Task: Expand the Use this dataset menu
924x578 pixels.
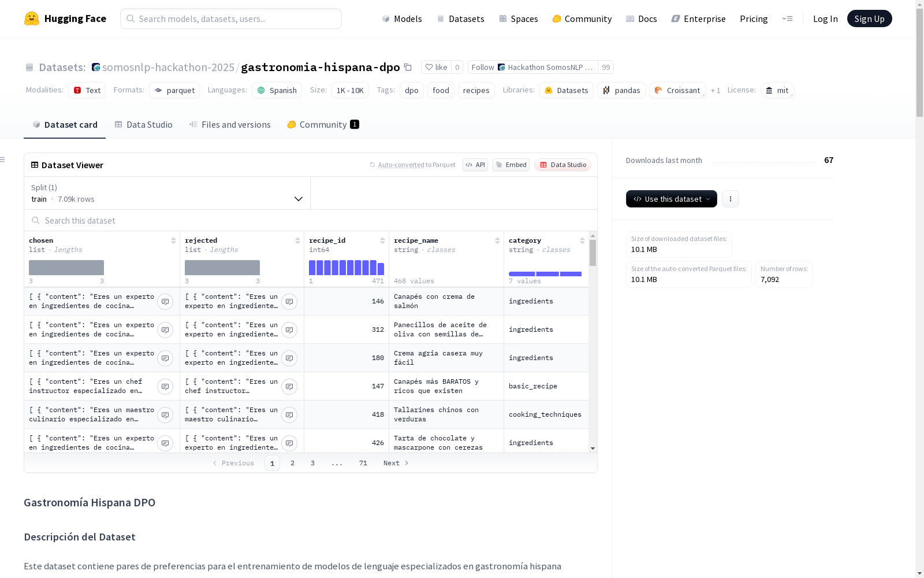Action: coord(672,199)
